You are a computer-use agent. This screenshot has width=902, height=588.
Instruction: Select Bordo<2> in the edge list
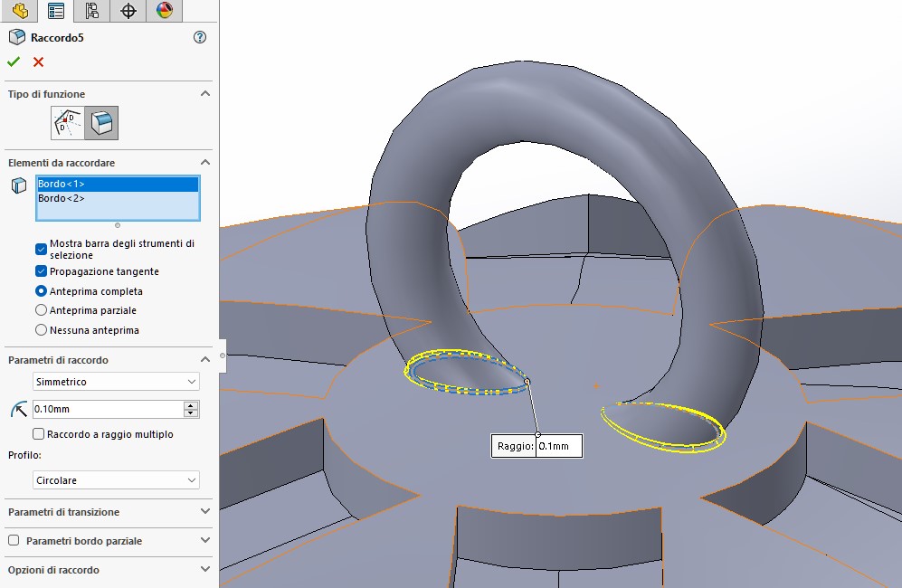(62, 198)
